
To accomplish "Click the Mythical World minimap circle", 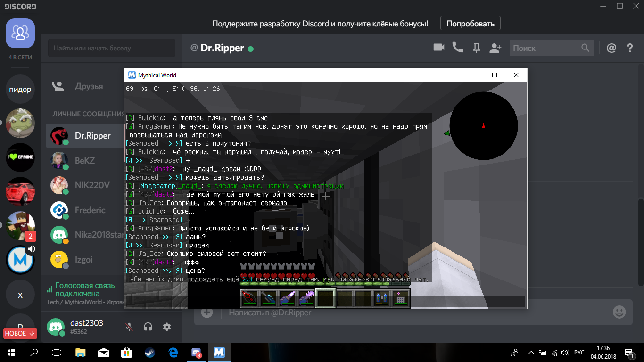I will click(x=483, y=126).
